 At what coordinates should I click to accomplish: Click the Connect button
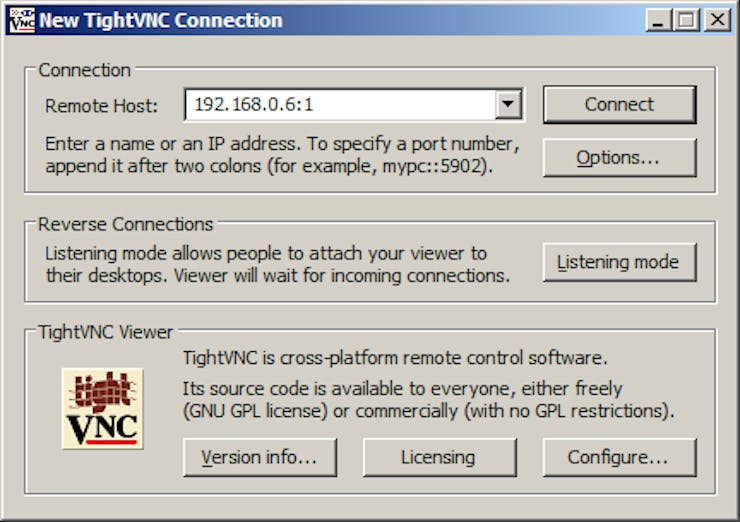pyautogui.click(x=620, y=104)
